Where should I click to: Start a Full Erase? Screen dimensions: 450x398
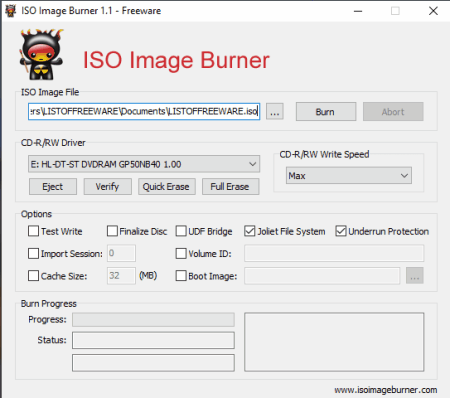(x=230, y=187)
